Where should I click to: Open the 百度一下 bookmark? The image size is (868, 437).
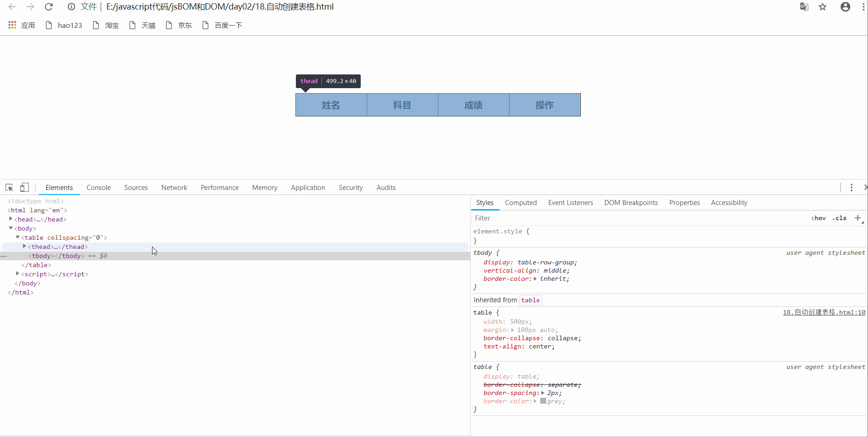222,25
